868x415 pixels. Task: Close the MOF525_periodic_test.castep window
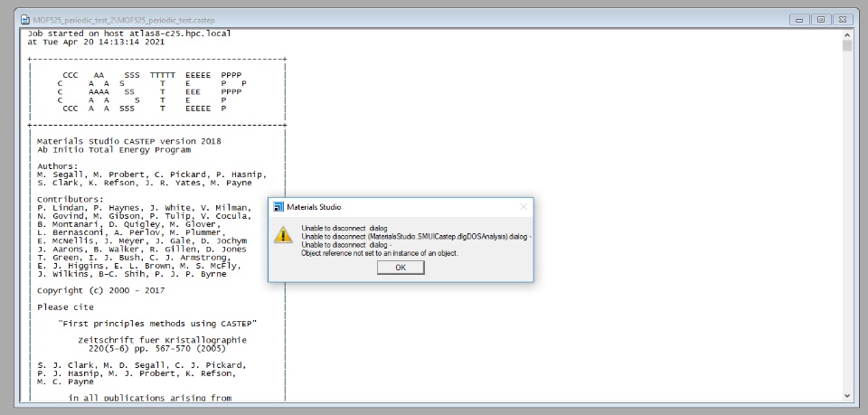[x=843, y=19]
